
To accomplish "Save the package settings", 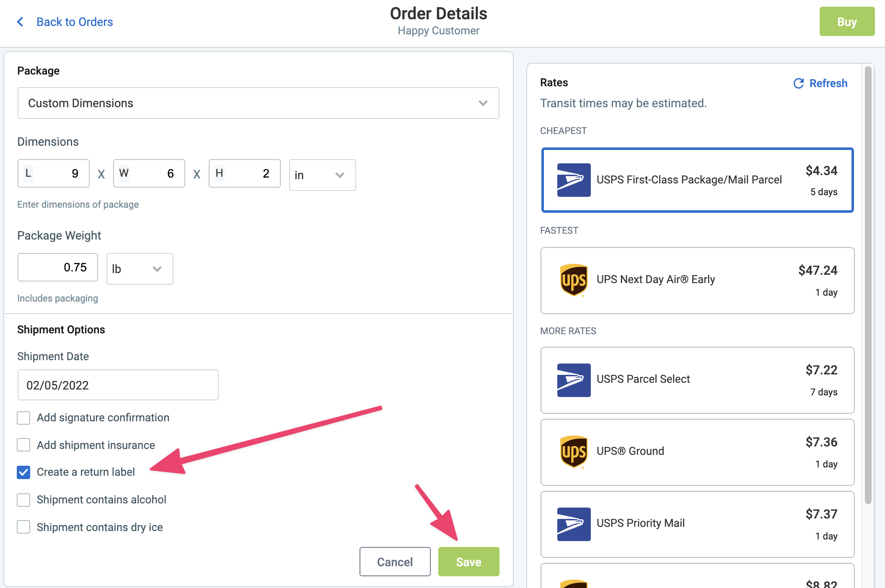I will click(x=468, y=562).
